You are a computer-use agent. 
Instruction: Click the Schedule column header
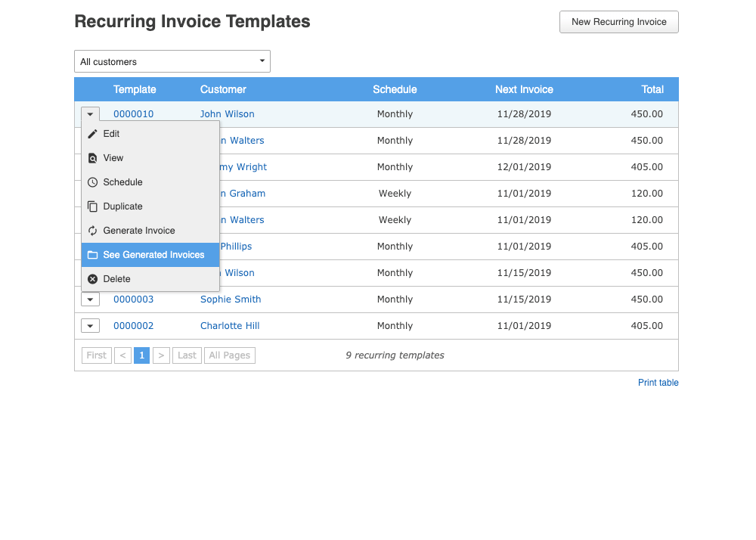(x=395, y=89)
